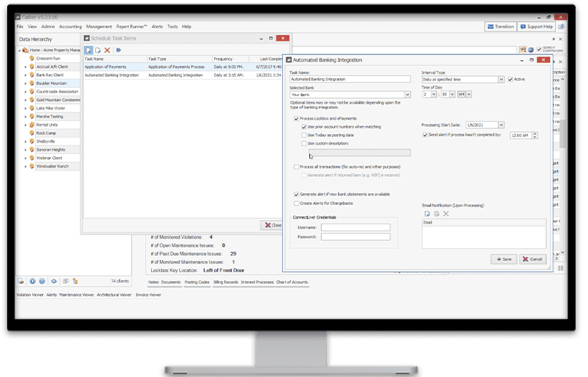Click the blue run task arrows icon

coord(119,50)
